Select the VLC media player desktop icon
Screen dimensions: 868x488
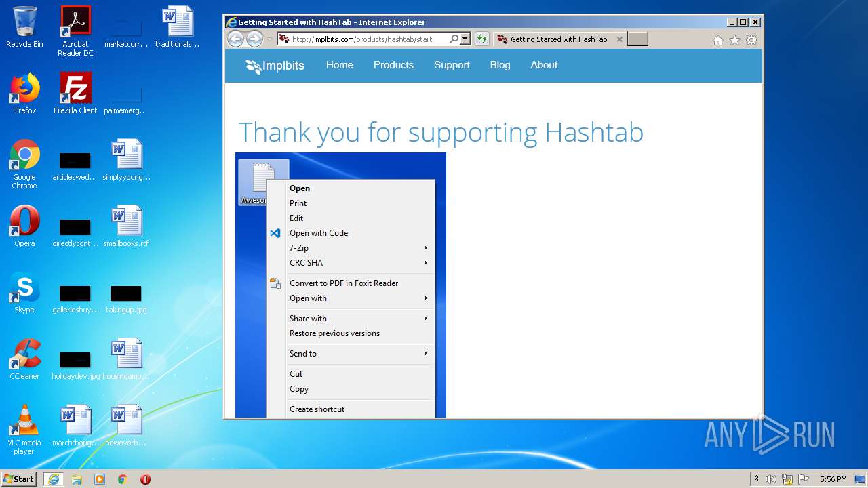24,430
